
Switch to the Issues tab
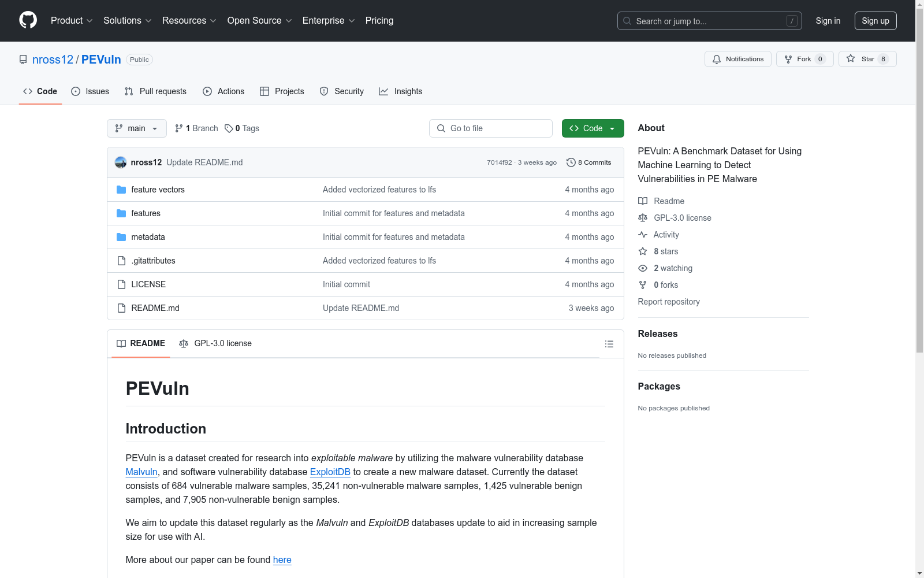tap(90, 91)
